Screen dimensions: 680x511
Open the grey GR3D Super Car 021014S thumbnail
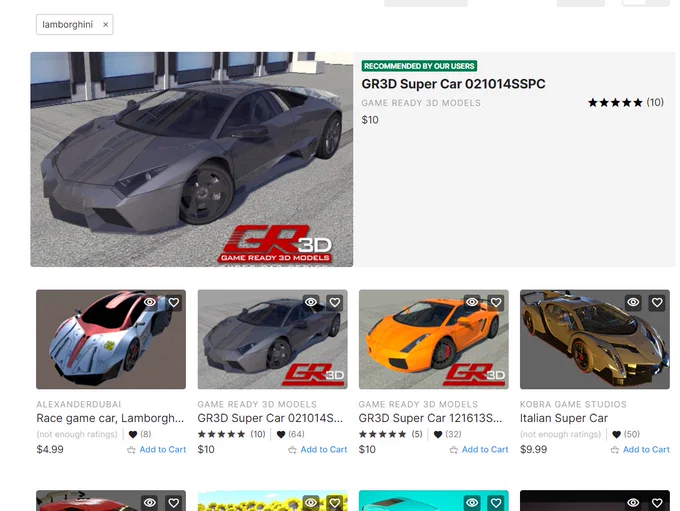coord(272,339)
